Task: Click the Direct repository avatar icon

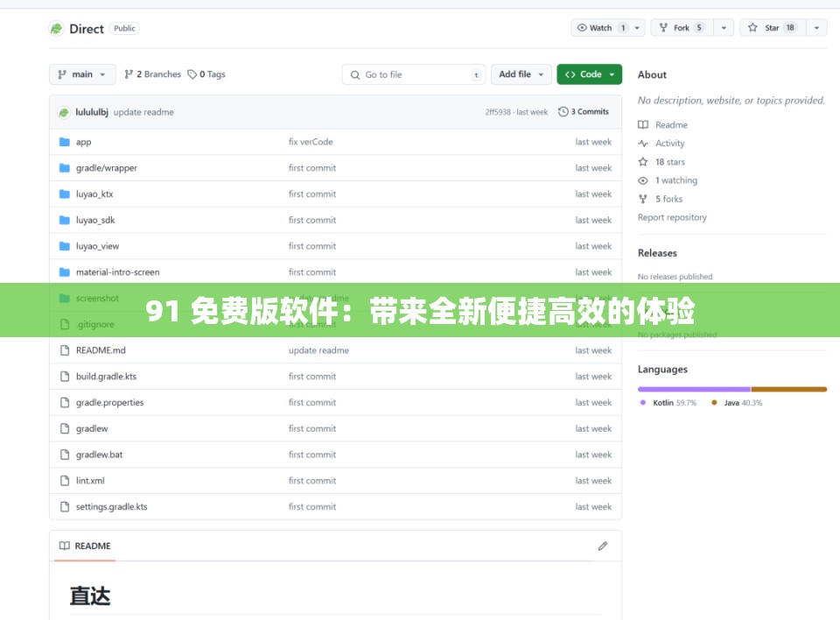Action: pos(56,28)
